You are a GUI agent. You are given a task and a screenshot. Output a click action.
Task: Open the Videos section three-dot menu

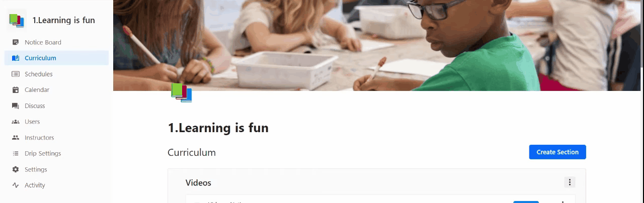[x=570, y=182]
